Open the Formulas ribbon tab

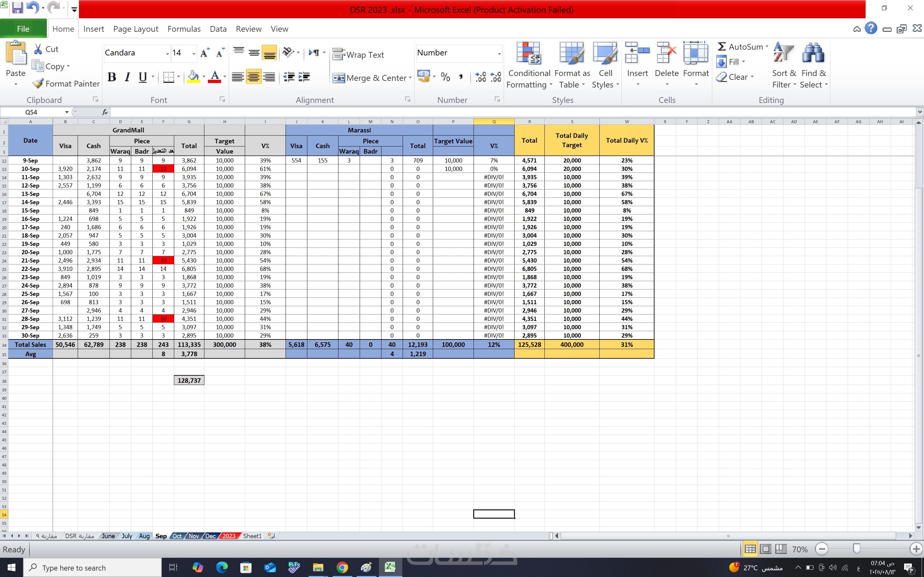[184, 29]
